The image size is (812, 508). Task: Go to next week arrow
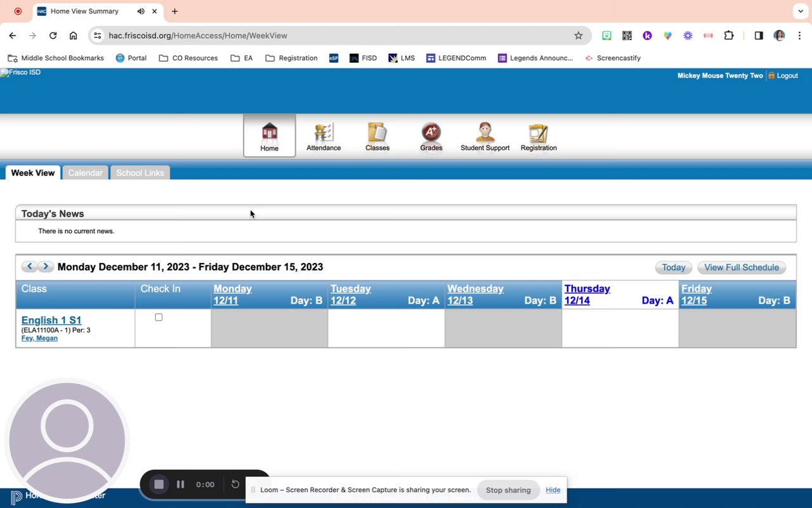point(46,267)
